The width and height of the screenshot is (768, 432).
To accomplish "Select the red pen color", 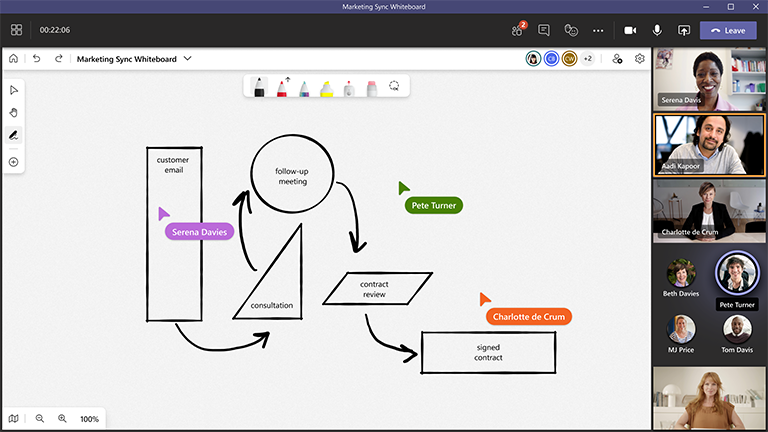I will click(282, 88).
